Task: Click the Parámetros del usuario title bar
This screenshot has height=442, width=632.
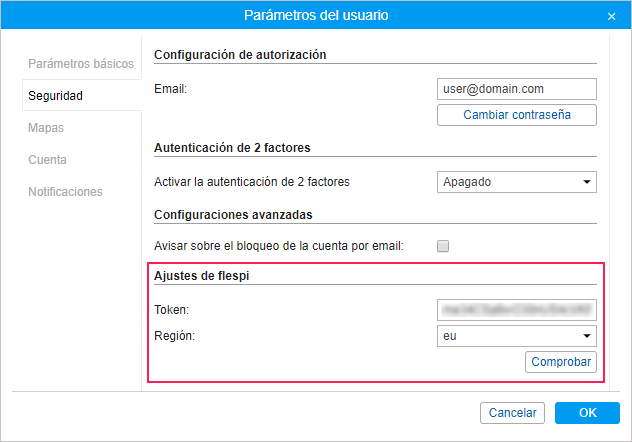Action: pos(316,16)
